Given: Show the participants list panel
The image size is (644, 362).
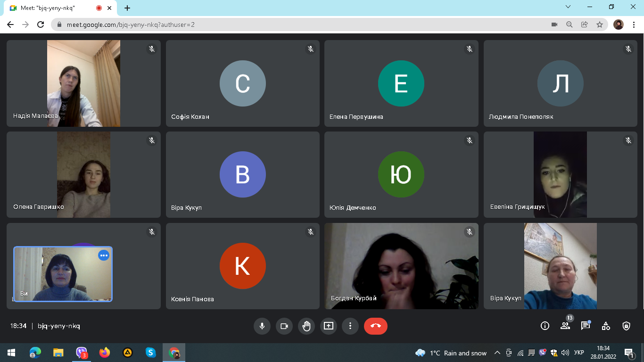Looking at the screenshot, I should [x=565, y=326].
